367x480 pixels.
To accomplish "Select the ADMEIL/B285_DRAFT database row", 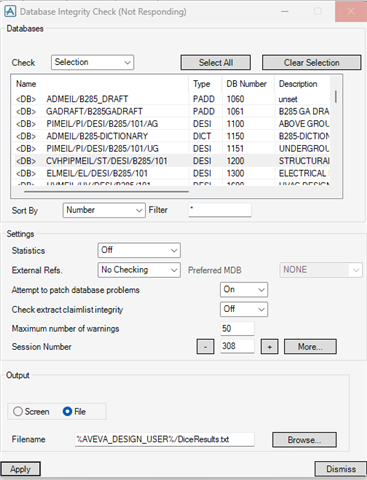I will [x=171, y=99].
